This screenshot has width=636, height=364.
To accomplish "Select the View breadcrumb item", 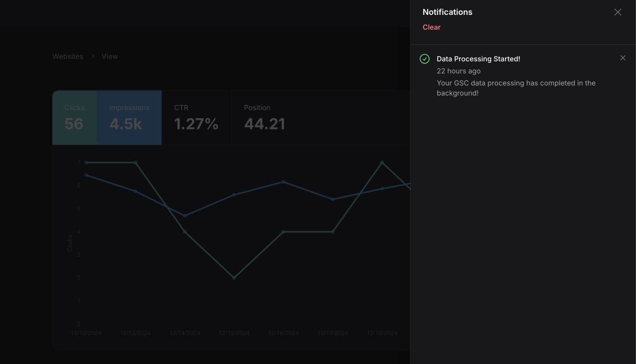I will coord(110,56).
